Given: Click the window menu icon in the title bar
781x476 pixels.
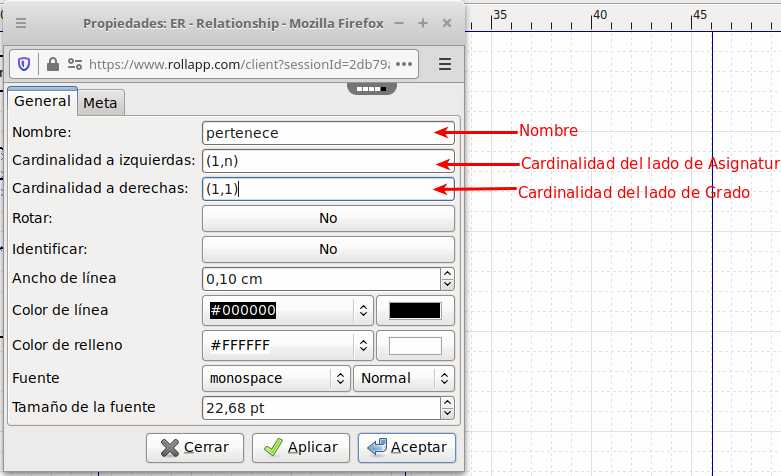Looking at the screenshot, I should pyautogui.click(x=21, y=23).
